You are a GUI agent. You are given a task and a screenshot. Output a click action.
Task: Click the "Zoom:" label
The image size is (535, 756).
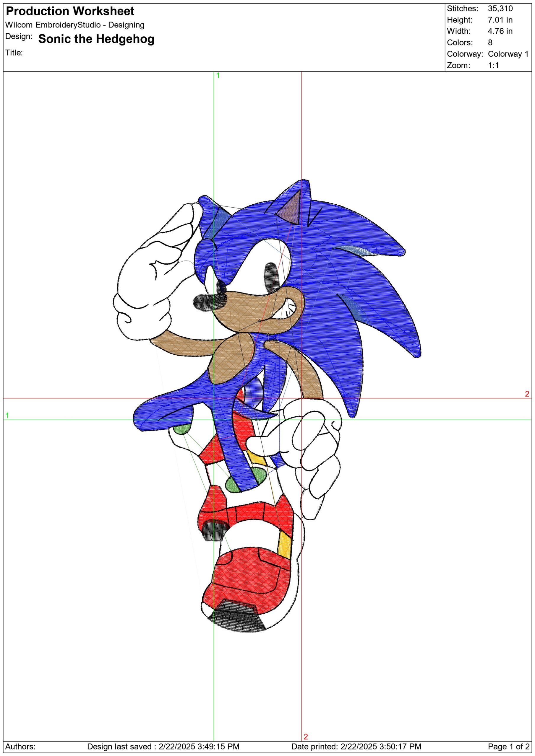(x=458, y=65)
